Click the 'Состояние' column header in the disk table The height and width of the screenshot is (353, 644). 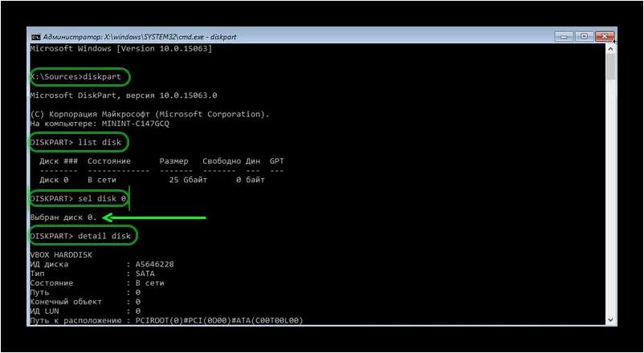click(109, 161)
